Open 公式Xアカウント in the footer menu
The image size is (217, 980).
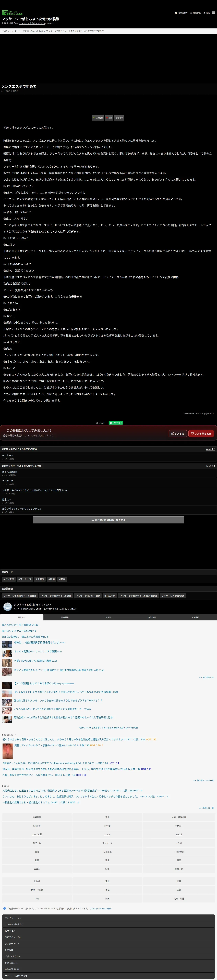click(108, 956)
